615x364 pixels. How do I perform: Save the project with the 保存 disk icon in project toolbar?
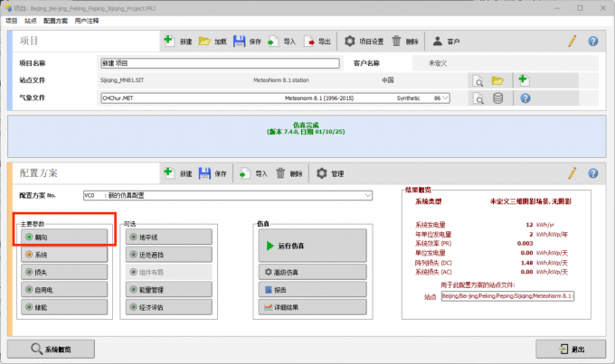(x=240, y=42)
